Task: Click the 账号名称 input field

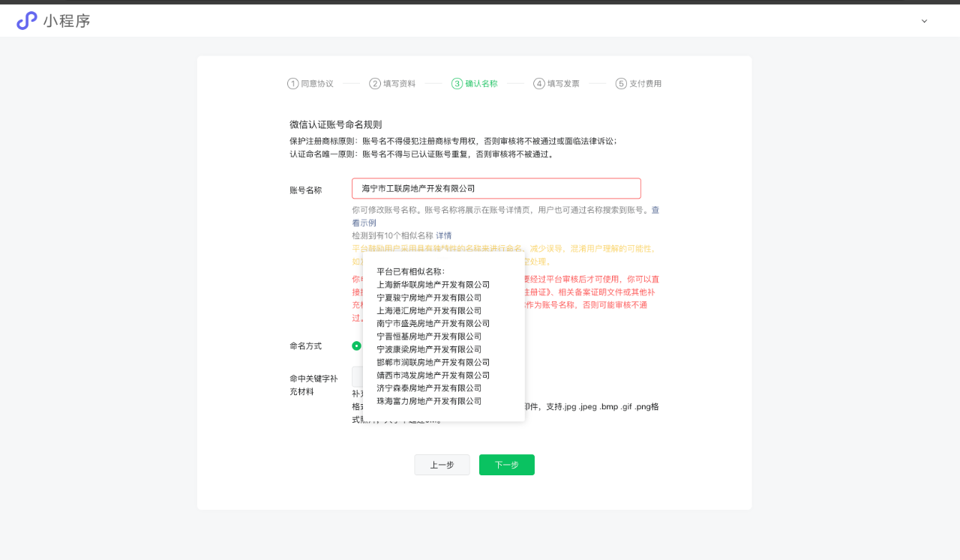Action: (x=496, y=188)
